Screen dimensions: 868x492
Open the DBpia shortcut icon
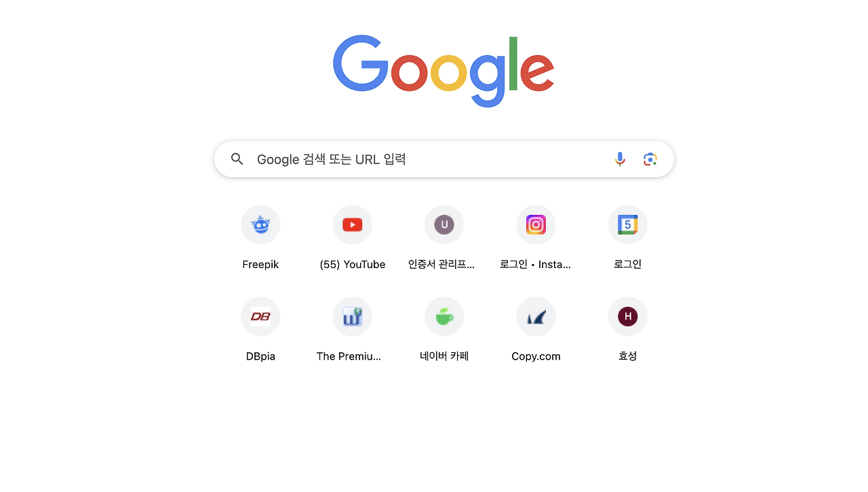point(260,316)
